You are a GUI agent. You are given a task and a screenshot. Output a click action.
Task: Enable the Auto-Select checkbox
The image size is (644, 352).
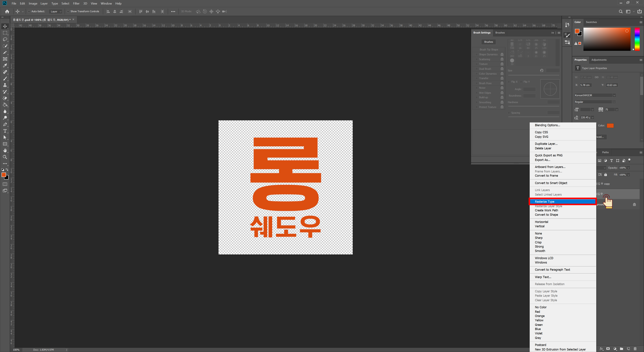(x=29, y=12)
